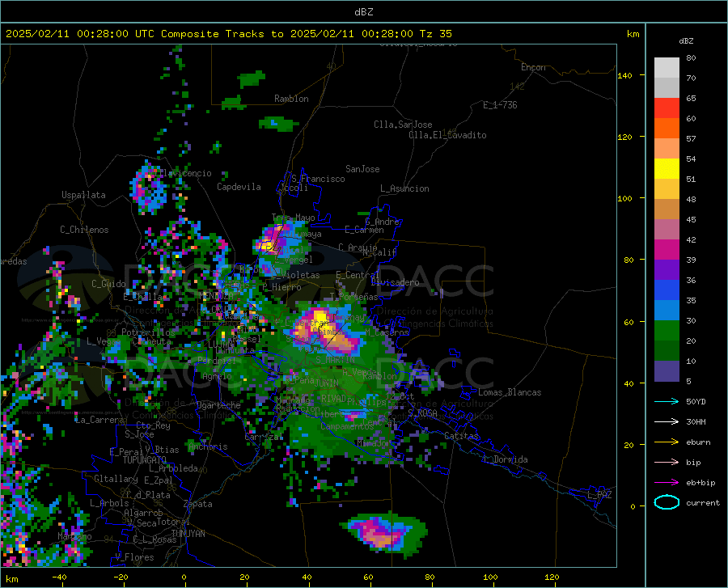This screenshot has width=728, height=588.
Task: Click the TUPUNGATO label
Action: point(145,460)
